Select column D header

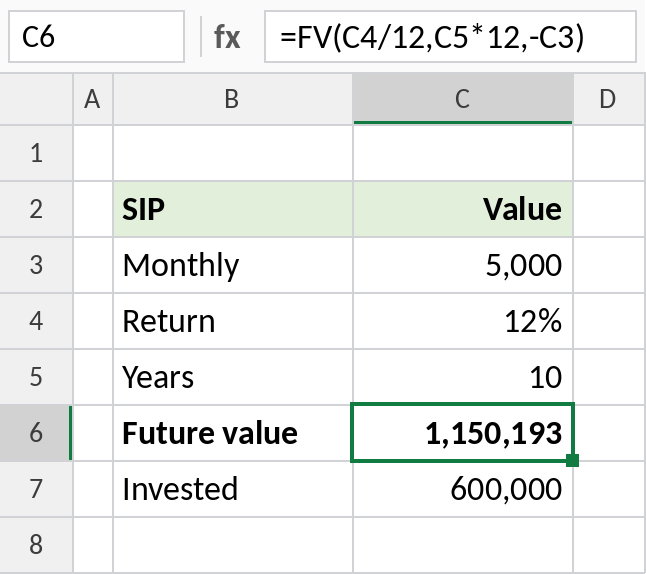[610, 99]
